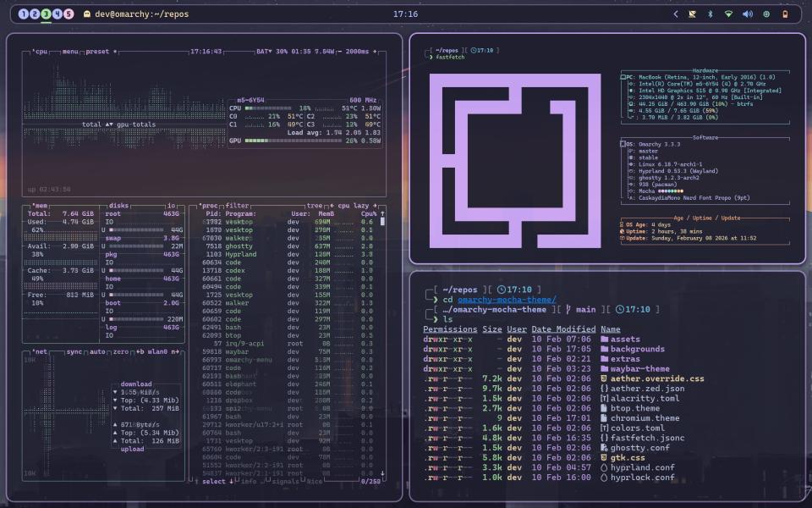The height and width of the screenshot is (508, 812).
Task: Toggle the disks label in btop mem box
Action: pos(118,206)
